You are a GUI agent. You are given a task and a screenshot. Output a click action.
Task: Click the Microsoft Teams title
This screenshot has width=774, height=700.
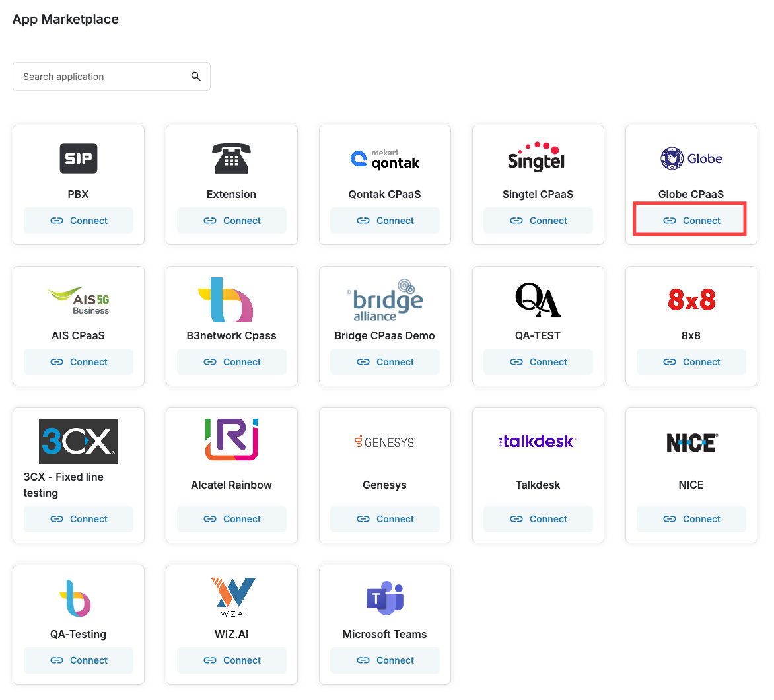[x=384, y=634]
